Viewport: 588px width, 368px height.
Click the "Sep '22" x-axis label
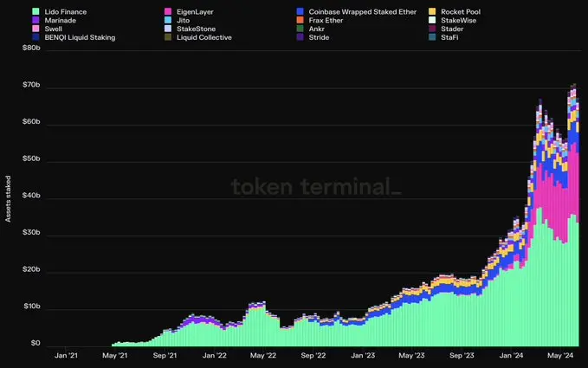[x=313, y=355]
